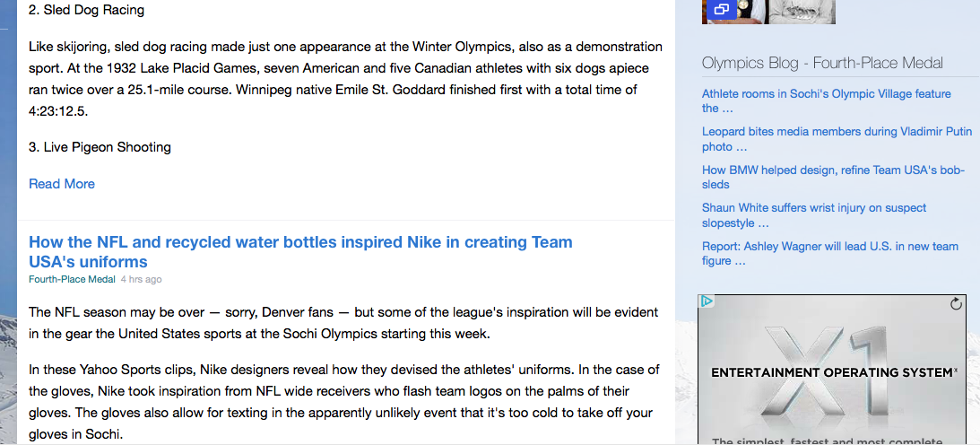The width and height of the screenshot is (980, 445).
Task: Open the Nike Team USA uniforms headline
Action: (x=300, y=251)
